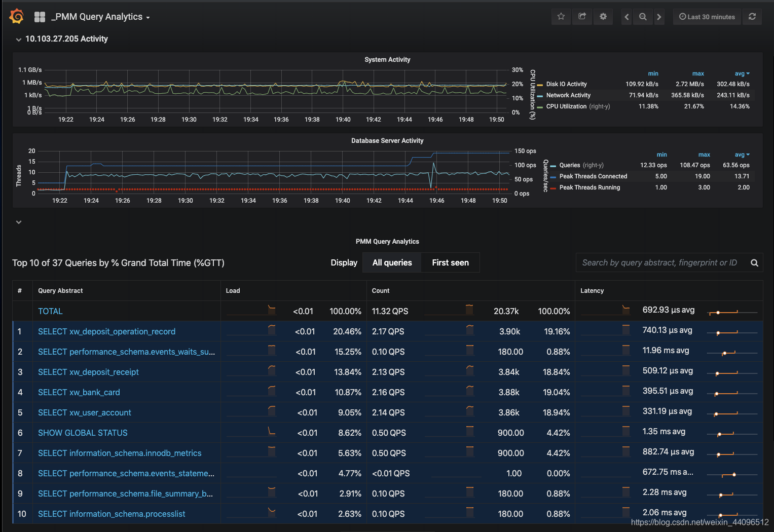The height and width of the screenshot is (532, 774).
Task: Click count sparkline for xw_user_account row
Action: tap(449, 412)
